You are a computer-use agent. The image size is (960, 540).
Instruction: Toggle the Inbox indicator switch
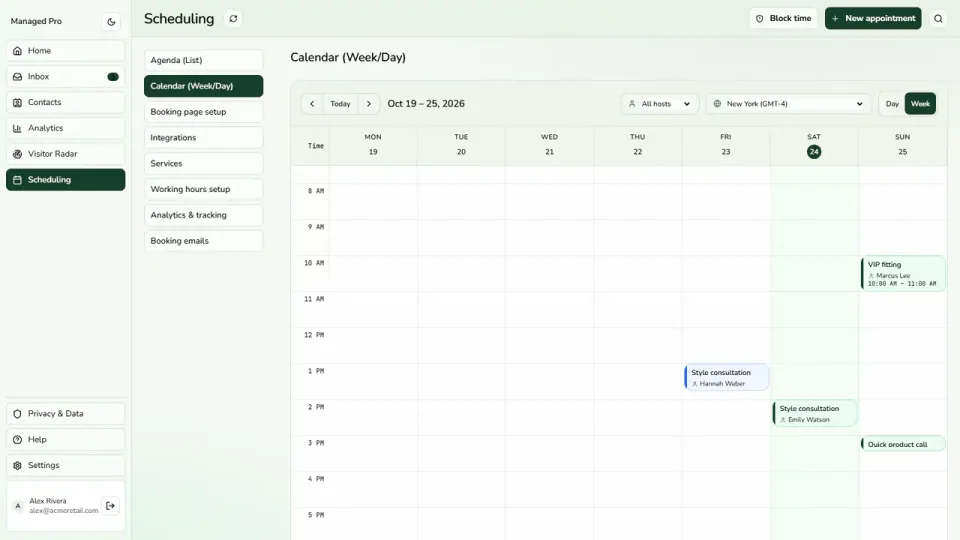click(x=113, y=77)
